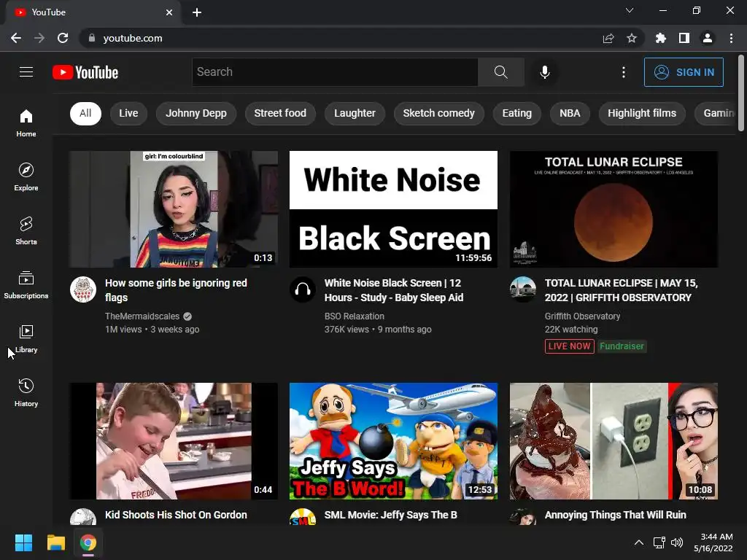The image size is (747, 560).
Task: Go back with browser back arrow
Action: 16,38
